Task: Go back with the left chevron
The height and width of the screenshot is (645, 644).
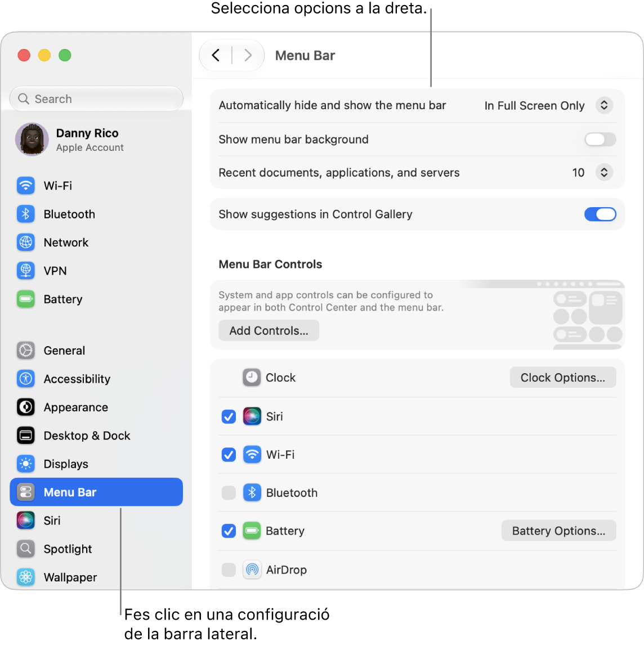Action: (216, 55)
